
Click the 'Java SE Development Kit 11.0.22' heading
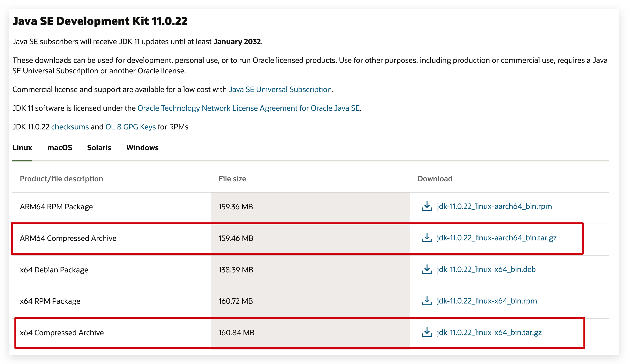(x=100, y=21)
